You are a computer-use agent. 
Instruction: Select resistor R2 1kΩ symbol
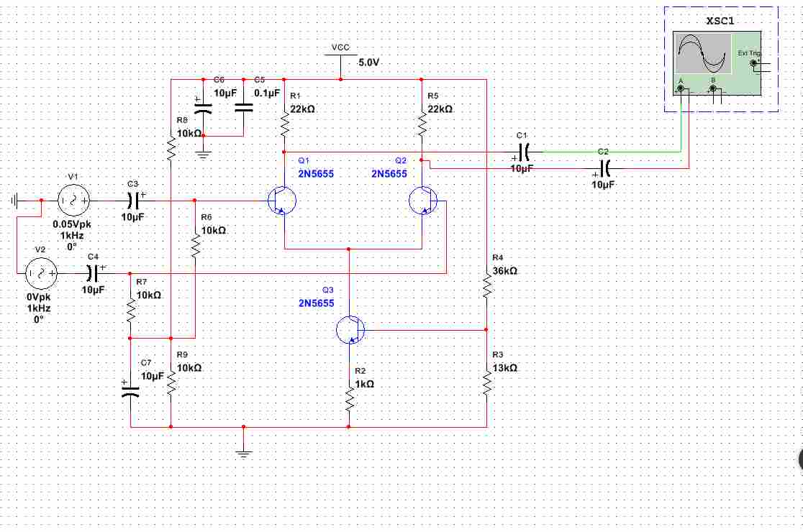349,399
